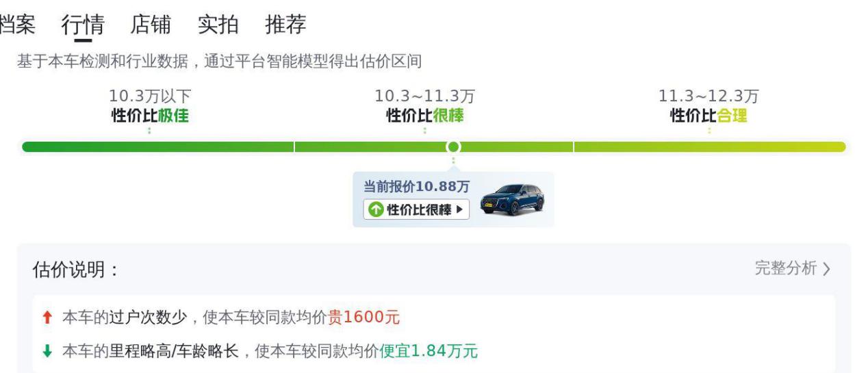Click the green down arrow beside 里程略高
Screen dimensions: 868x373
click(47, 352)
